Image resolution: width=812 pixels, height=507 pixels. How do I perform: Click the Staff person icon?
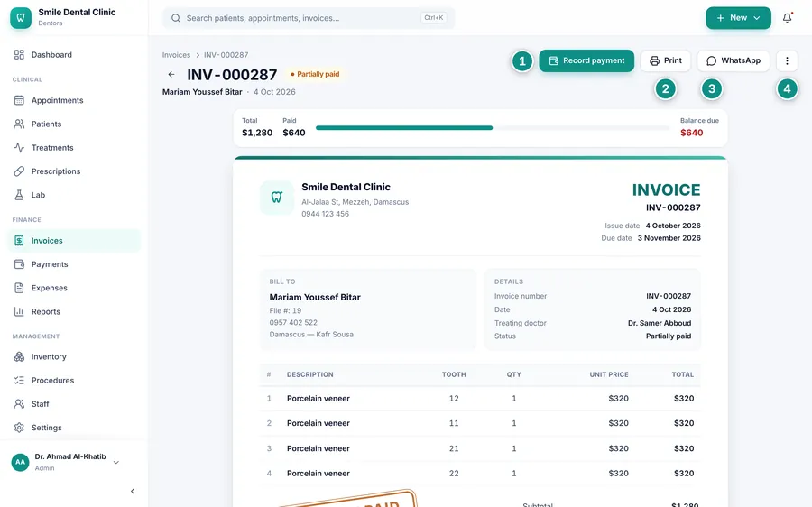coord(19,404)
